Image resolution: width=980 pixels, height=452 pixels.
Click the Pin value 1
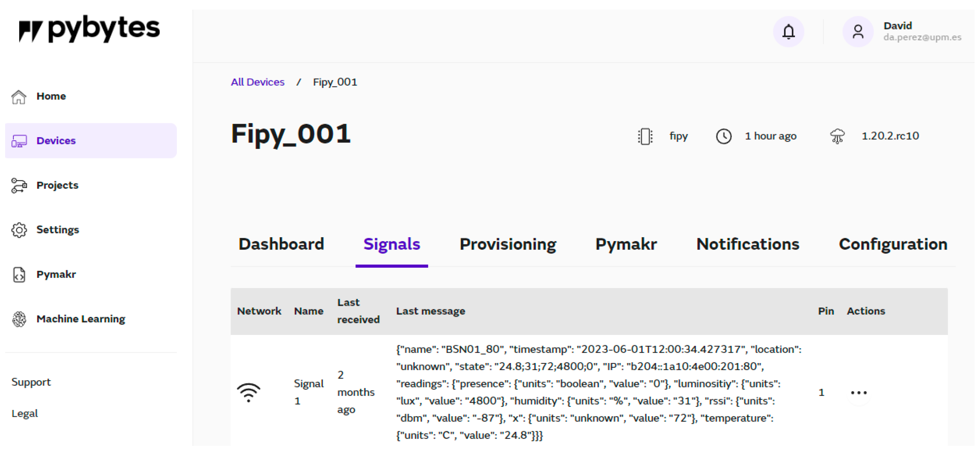coord(821,393)
